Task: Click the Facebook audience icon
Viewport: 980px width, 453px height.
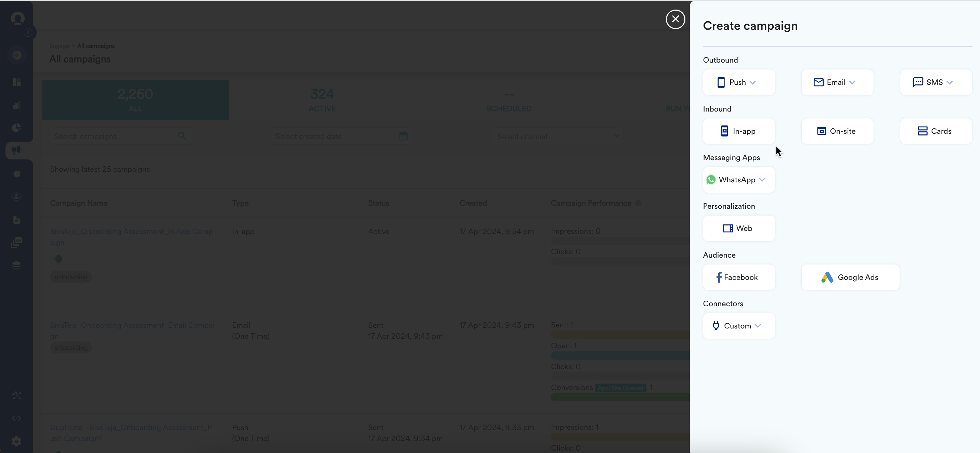Action: tap(719, 277)
